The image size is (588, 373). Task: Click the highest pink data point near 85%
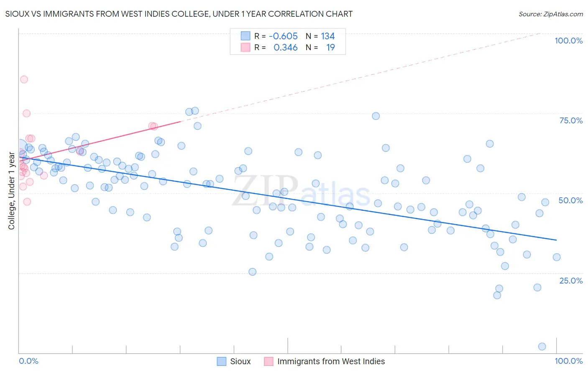24,79
